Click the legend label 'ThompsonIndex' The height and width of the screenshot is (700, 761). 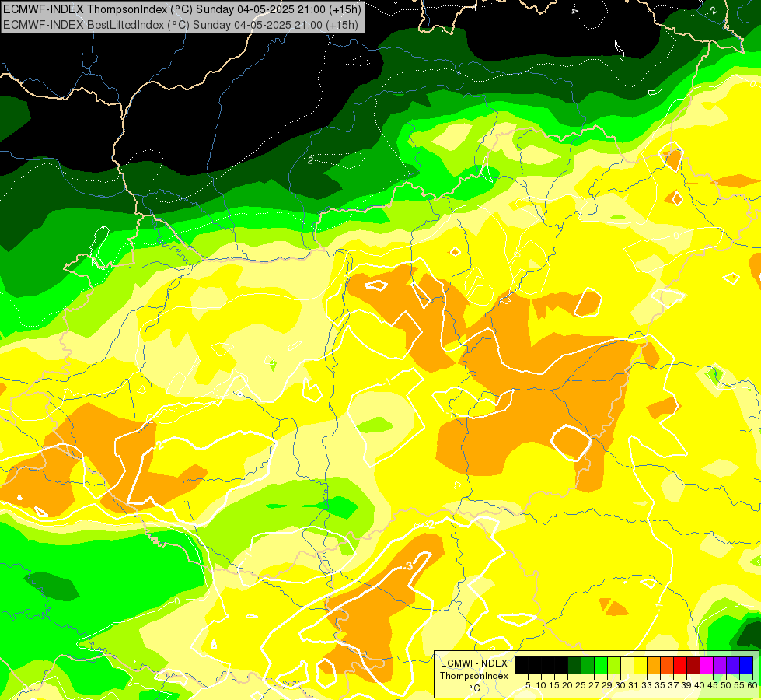pyautogui.click(x=473, y=676)
